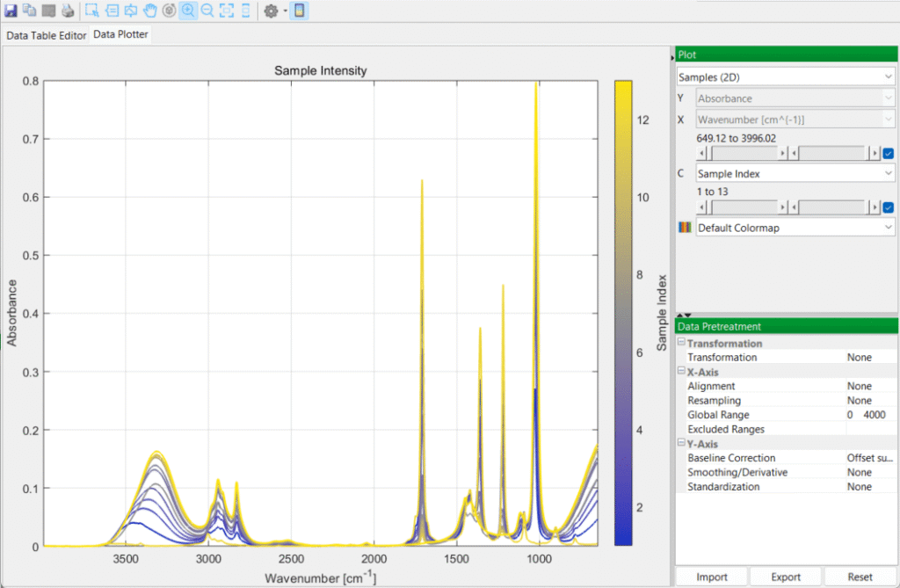Toggle the colorbar icon in the toolbar
This screenshot has height=588, width=900.
point(300,11)
